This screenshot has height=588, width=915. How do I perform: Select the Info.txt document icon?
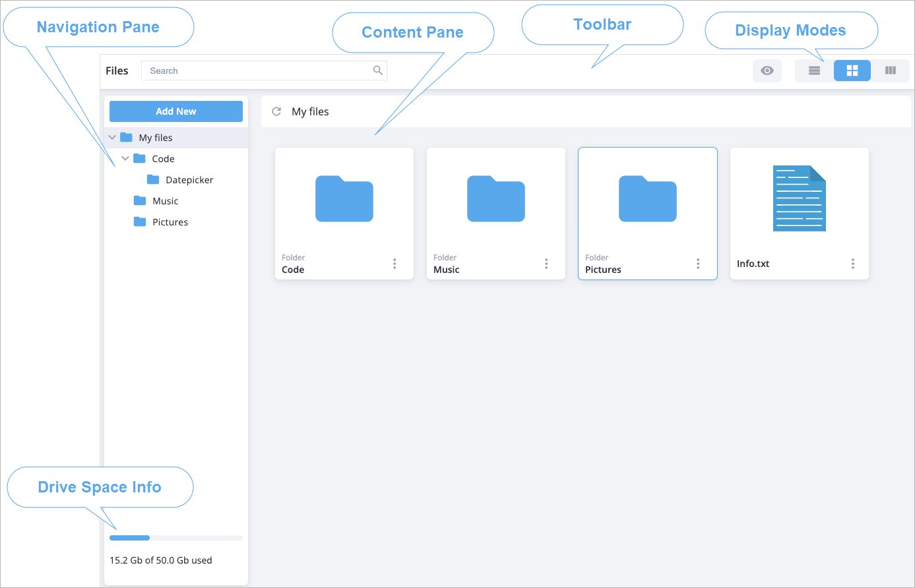pos(799,198)
